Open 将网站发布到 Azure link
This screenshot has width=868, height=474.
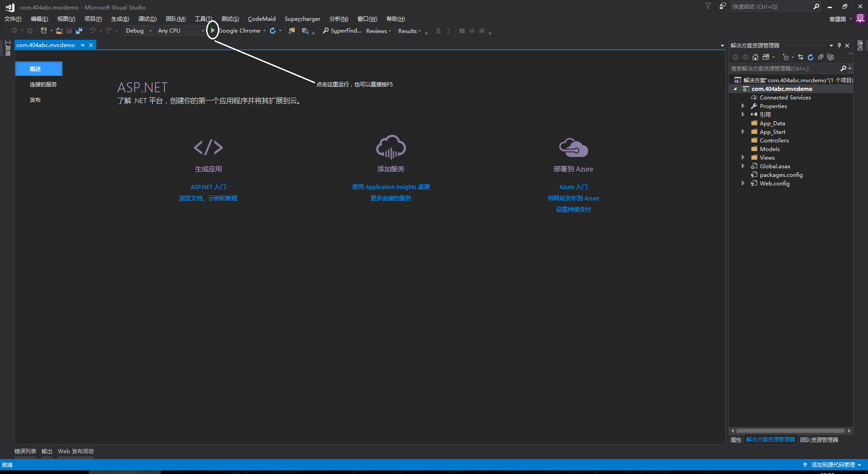[x=573, y=198]
